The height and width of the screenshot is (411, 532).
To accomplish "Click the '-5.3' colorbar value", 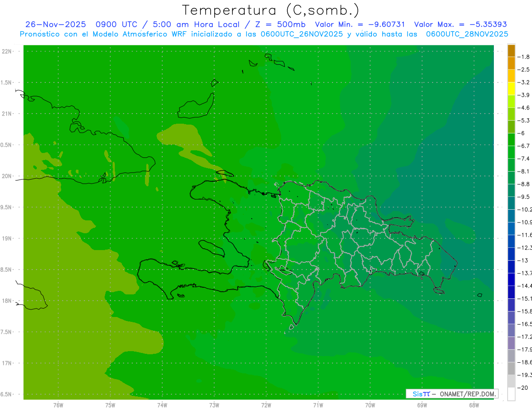I will 524,120.
